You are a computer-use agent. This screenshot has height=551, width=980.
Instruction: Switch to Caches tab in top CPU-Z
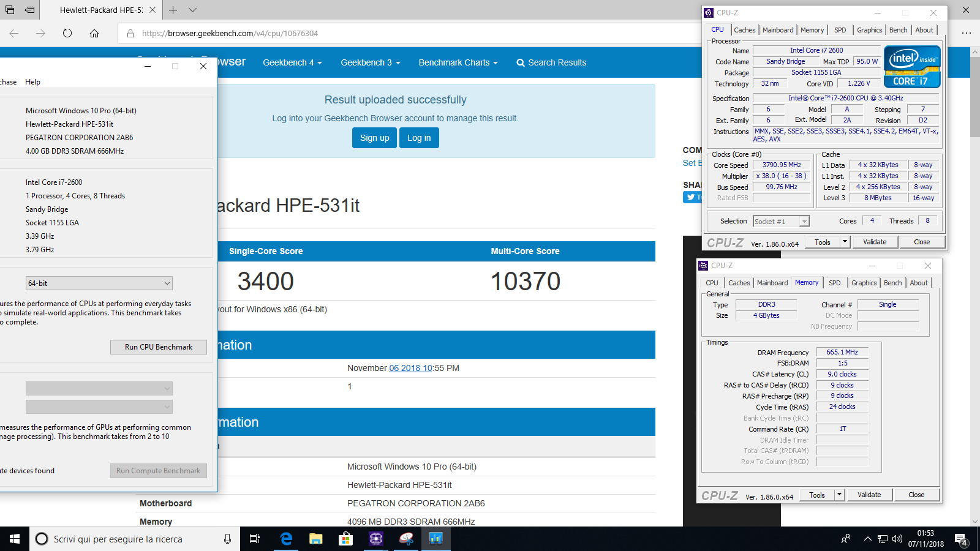click(x=744, y=30)
